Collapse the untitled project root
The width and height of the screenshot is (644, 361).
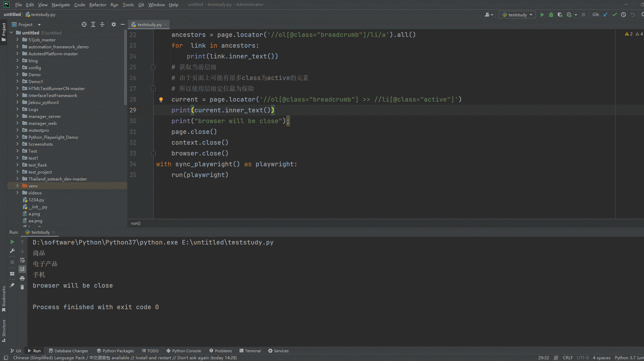(x=11, y=33)
